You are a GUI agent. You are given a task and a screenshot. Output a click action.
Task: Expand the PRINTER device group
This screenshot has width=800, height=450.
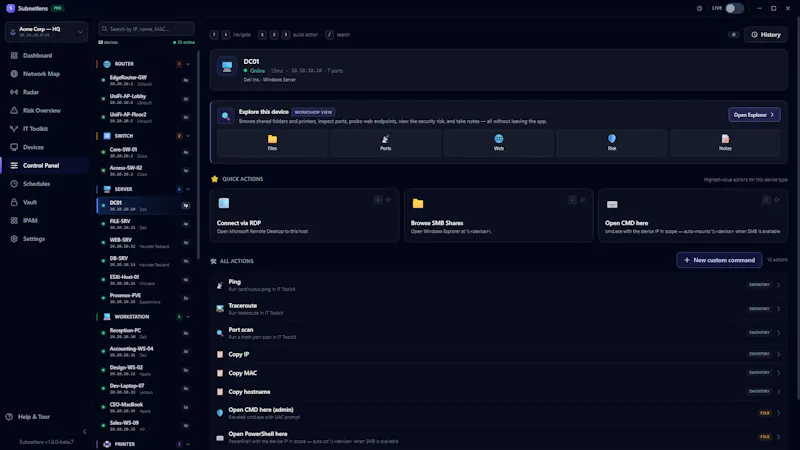click(x=188, y=444)
